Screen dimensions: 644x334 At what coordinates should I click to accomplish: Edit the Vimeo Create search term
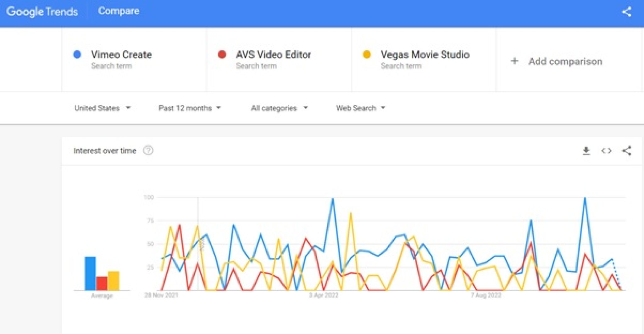[121, 54]
